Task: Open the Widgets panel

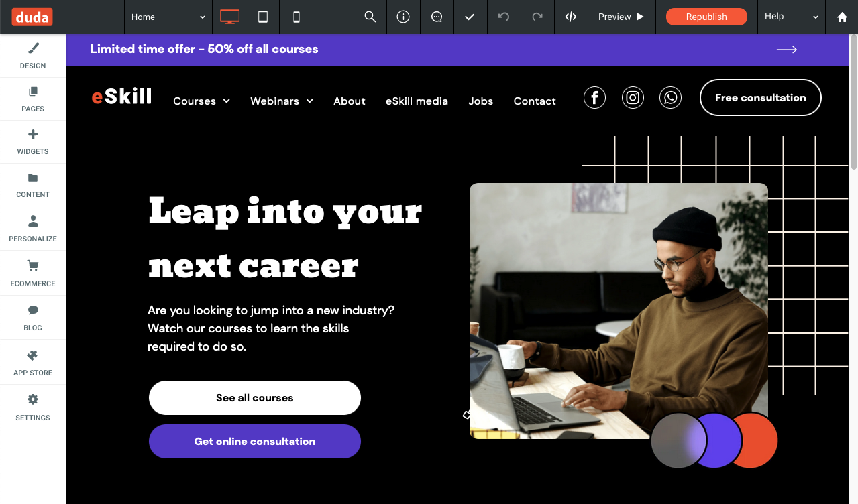Action: coord(33,142)
